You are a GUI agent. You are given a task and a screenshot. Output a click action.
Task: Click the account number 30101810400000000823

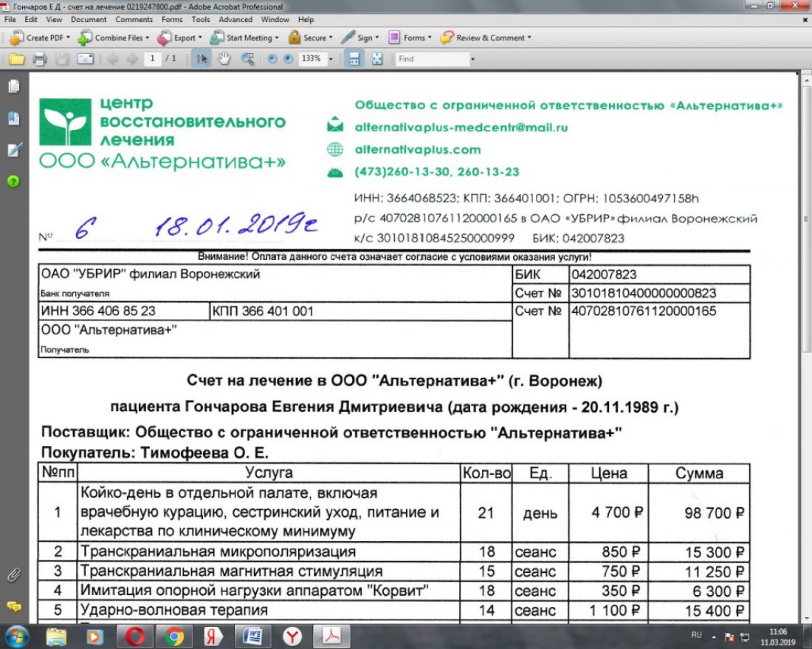click(644, 293)
